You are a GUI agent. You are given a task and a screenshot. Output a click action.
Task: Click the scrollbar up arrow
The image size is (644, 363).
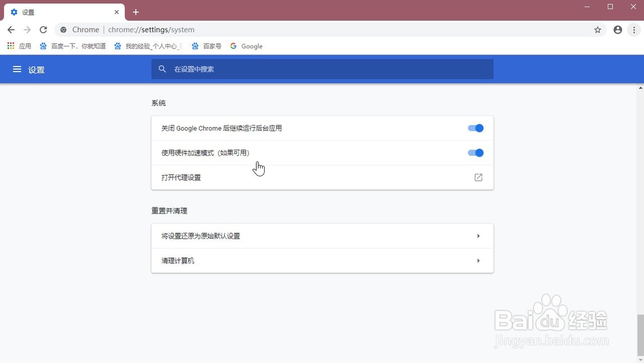tap(640, 88)
